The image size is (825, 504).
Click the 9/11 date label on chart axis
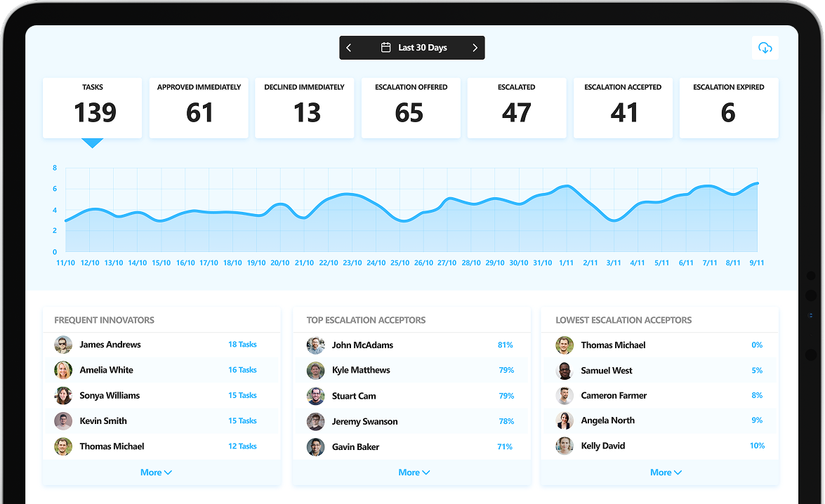pyautogui.click(x=757, y=263)
